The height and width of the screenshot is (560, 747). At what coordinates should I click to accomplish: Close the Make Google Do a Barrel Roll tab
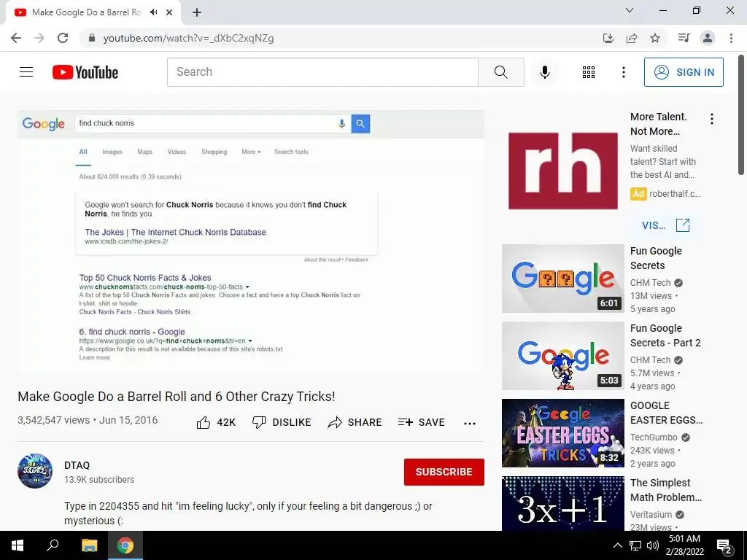[169, 12]
